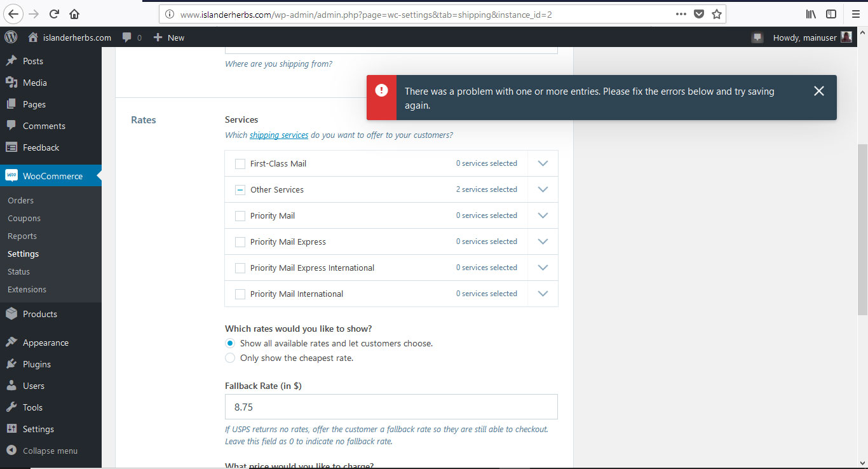Save page to Pocket
This screenshot has width=868, height=469.
tap(699, 14)
